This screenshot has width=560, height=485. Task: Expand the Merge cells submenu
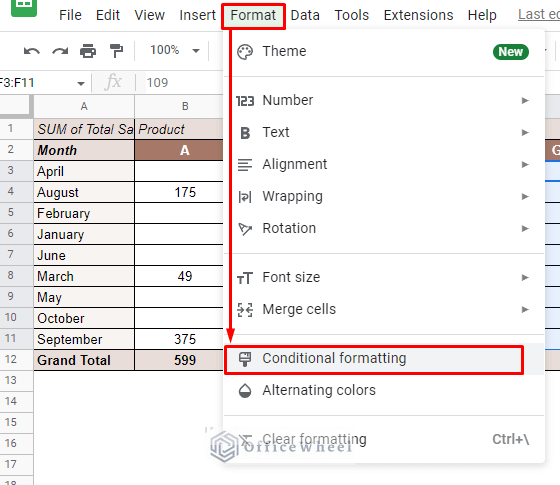click(x=384, y=309)
